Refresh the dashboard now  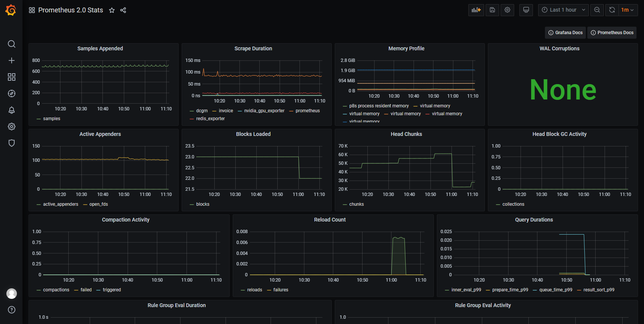612,10
